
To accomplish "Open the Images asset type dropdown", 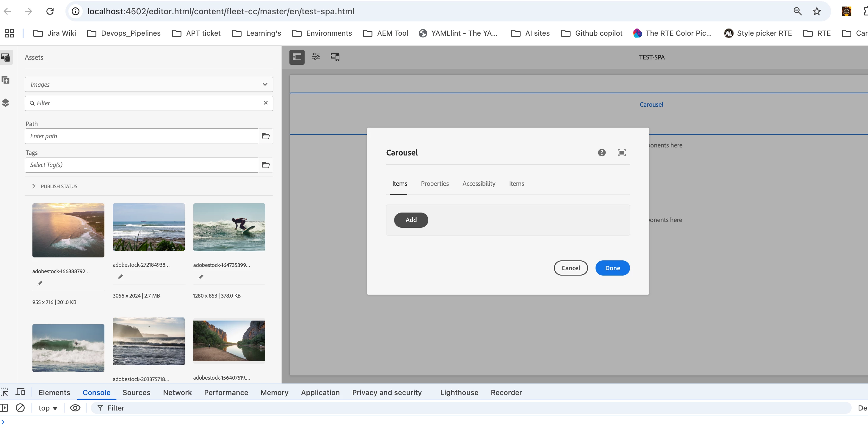I will 149,84.
